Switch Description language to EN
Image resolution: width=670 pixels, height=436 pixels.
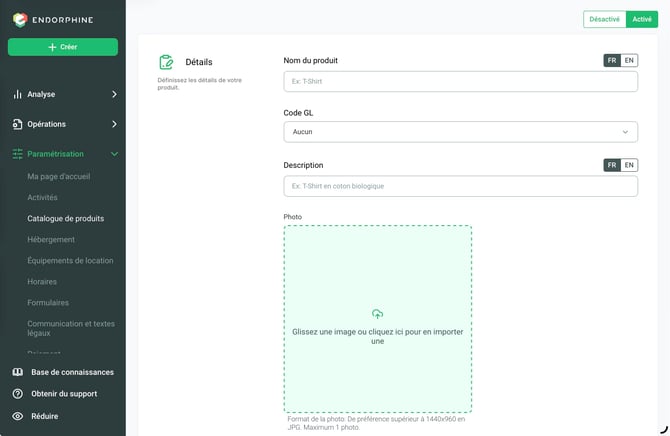click(x=629, y=165)
